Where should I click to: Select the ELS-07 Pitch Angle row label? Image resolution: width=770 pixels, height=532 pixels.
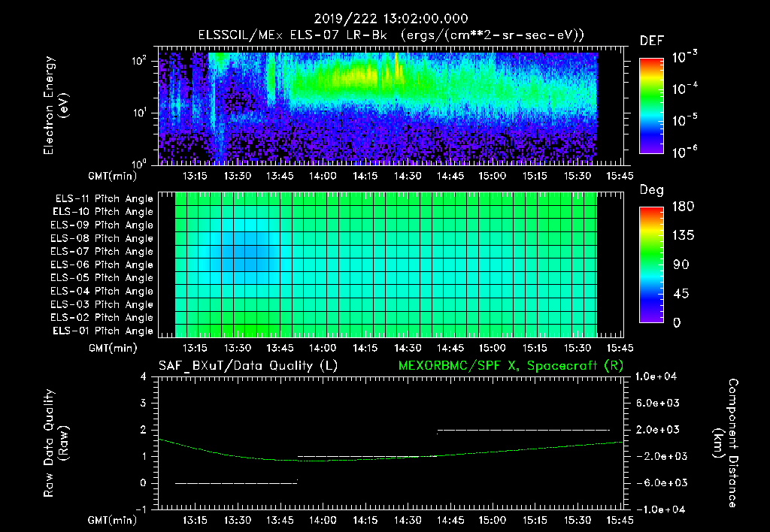102,252
